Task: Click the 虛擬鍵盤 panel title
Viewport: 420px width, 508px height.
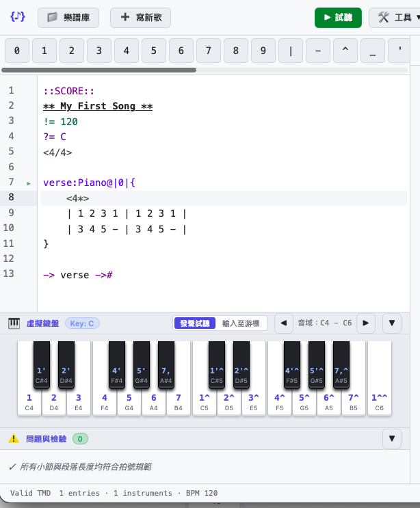Action: (43, 323)
